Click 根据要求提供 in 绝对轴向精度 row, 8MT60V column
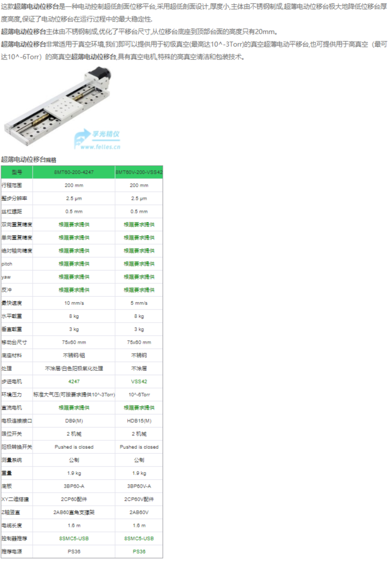 [139, 251]
